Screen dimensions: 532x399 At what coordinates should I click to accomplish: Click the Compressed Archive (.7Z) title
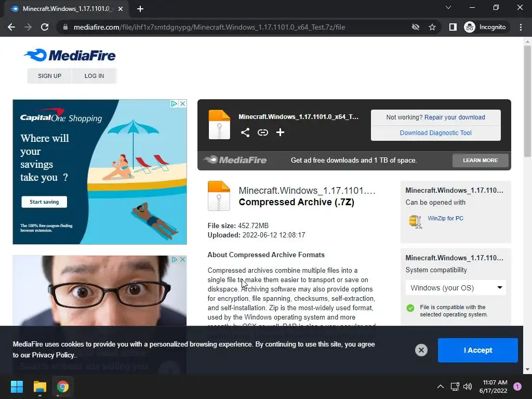296,202
